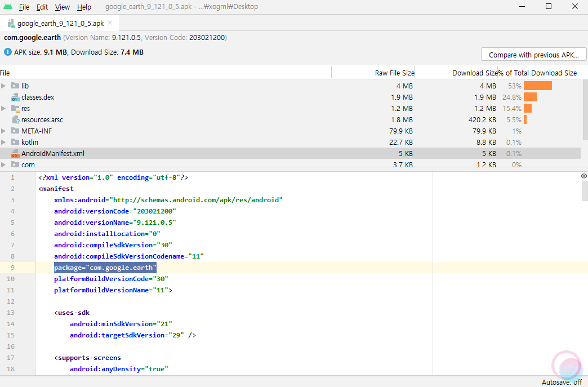Close the google_earth_9_121_0_5.apk tab
This screenshot has height=387, width=588.
(110, 23)
